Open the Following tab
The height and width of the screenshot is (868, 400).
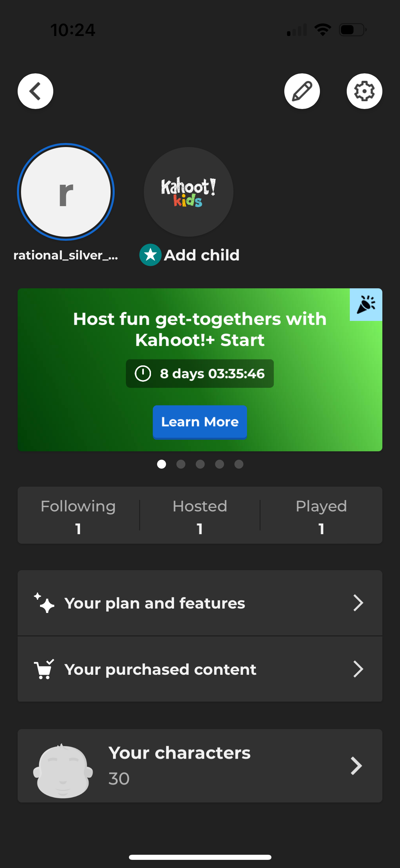(78, 516)
